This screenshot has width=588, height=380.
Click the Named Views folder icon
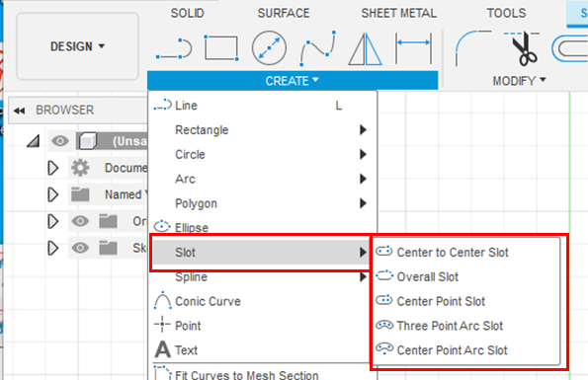[80, 194]
